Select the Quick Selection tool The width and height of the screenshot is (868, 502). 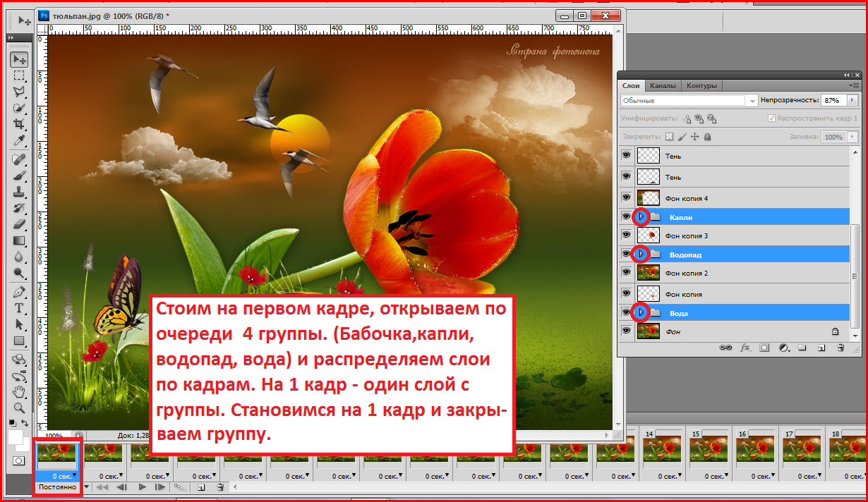(x=19, y=108)
